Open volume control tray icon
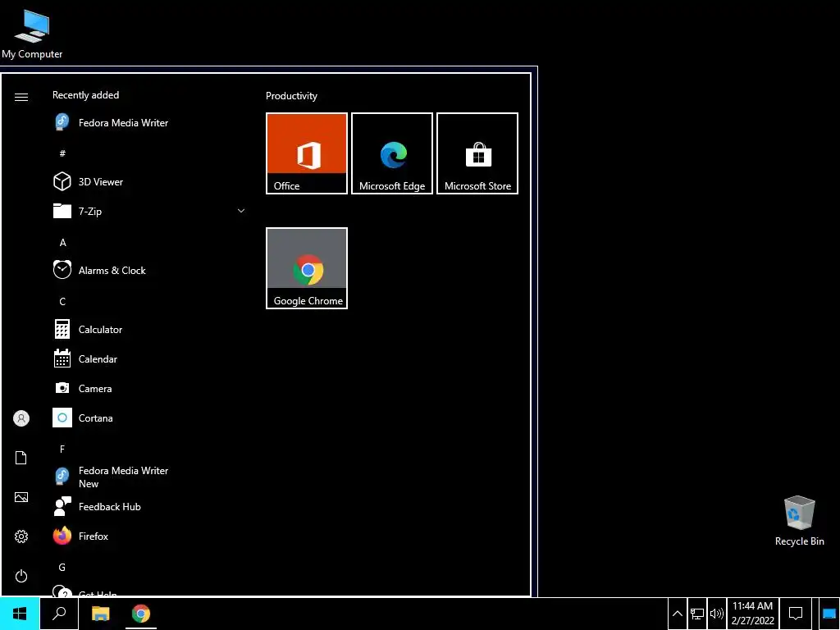 (716, 614)
